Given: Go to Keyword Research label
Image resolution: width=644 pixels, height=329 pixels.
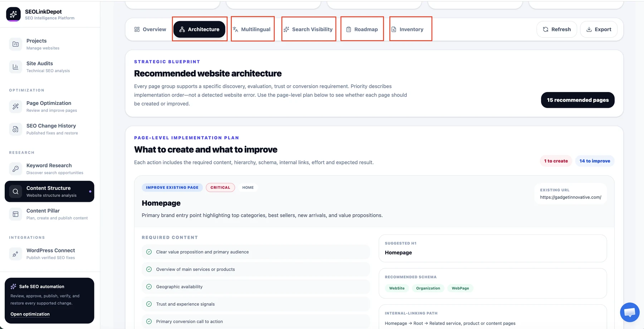Looking at the screenshot, I should click(49, 165).
